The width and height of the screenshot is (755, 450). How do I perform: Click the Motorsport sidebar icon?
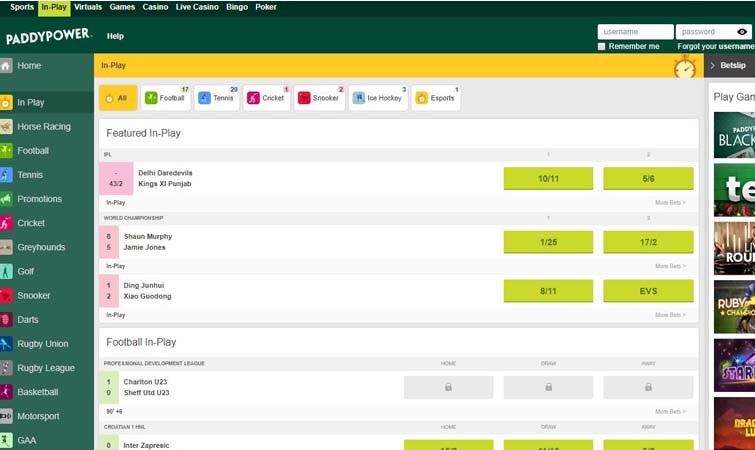tap(7, 416)
